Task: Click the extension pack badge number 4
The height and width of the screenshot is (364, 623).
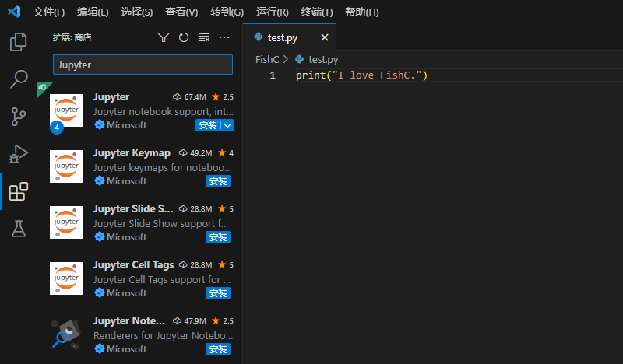Action: pyautogui.click(x=57, y=128)
